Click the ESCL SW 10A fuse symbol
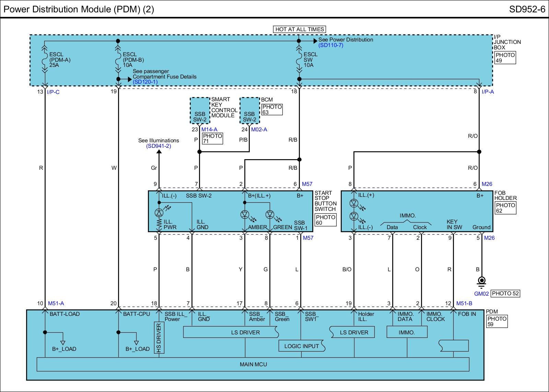 point(299,60)
